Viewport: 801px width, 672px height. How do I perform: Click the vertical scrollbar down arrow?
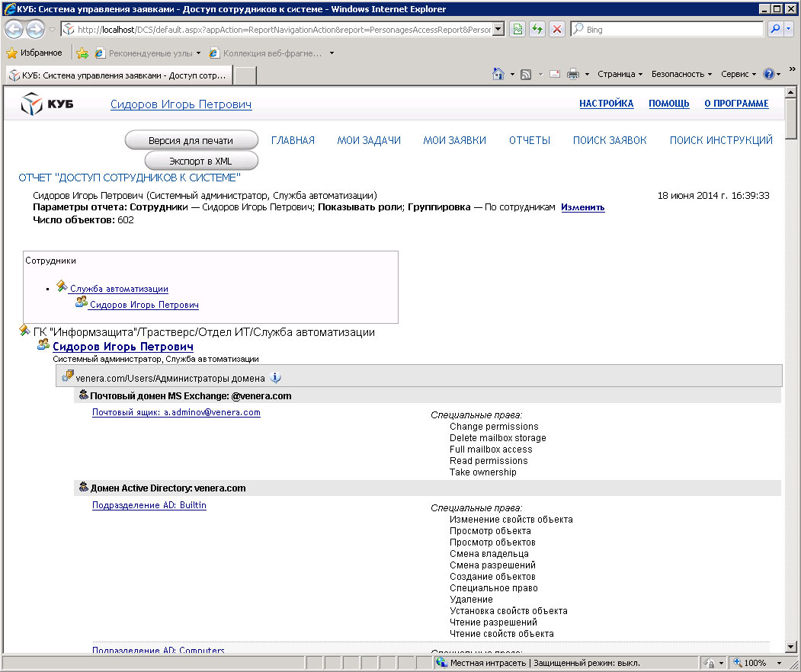click(x=790, y=646)
